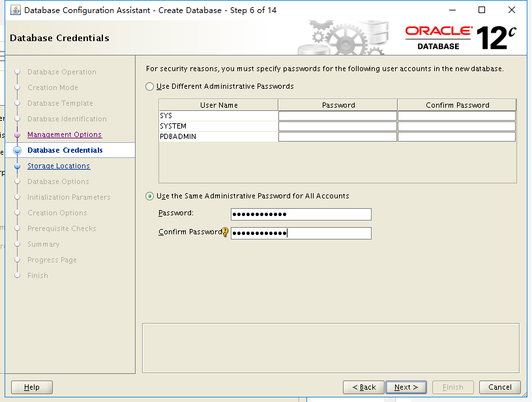Click the step marker next to Finish

tap(16, 275)
